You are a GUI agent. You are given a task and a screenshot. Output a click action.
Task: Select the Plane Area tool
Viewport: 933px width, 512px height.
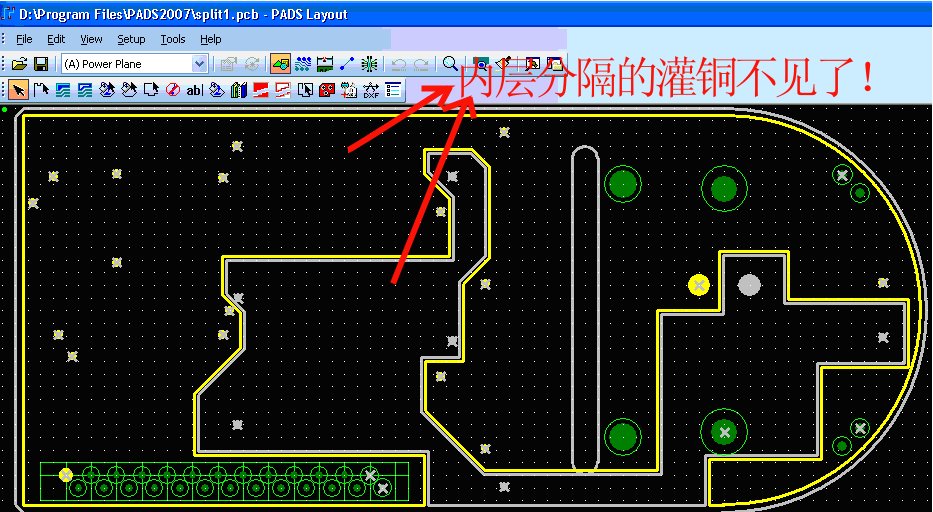coord(261,90)
